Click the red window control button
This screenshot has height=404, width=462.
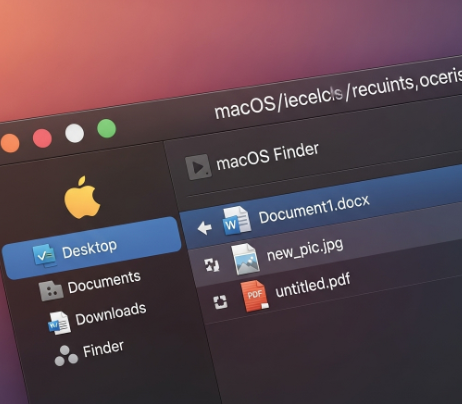click(x=42, y=138)
